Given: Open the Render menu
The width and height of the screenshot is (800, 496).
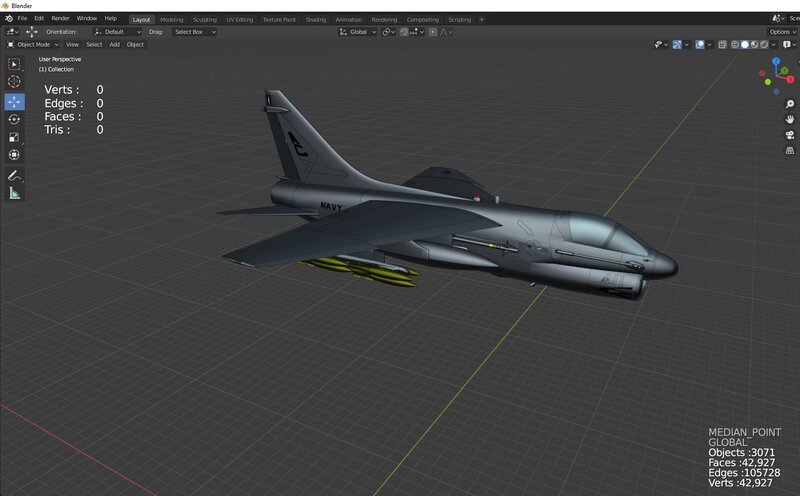Looking at the screenshot, I should tap(60, 18).
